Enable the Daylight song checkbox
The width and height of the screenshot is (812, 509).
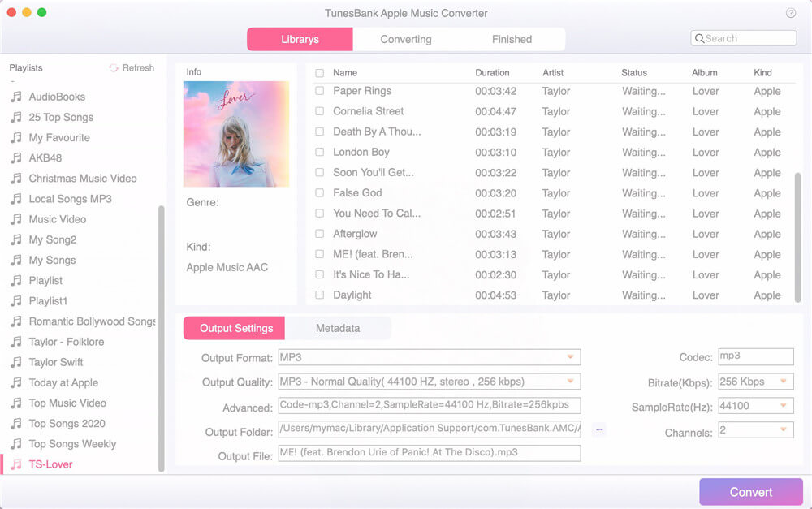tap(319, 295)
